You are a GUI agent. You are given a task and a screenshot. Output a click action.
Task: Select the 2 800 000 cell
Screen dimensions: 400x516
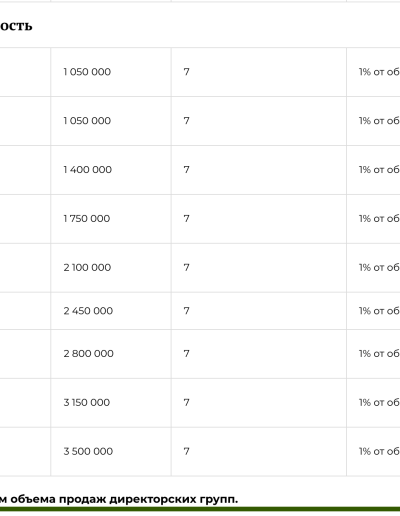coord(88,353)
